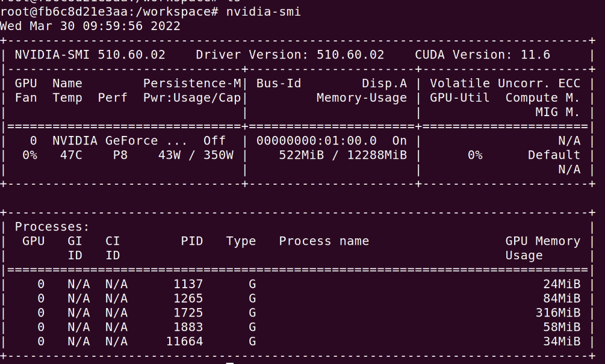Click the 'Process name' column header
The image size is (605, 364).
click(324, 241)
